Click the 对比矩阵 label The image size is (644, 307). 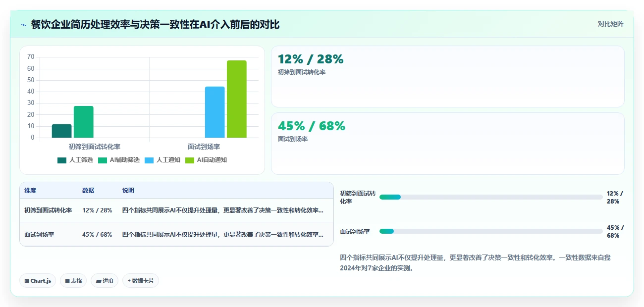[x=610, y=24]
